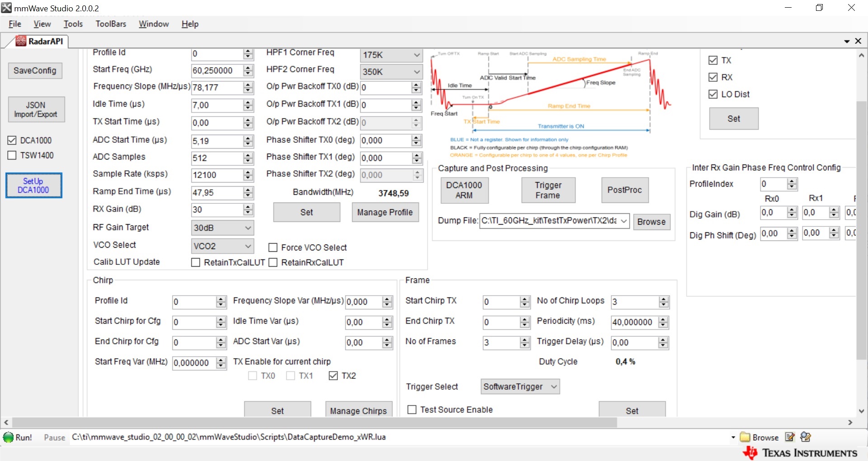The width and height of the screenshot is (868, 461).
Task: Uncheck the LO Dist checkbox
Action: (713, 94)
